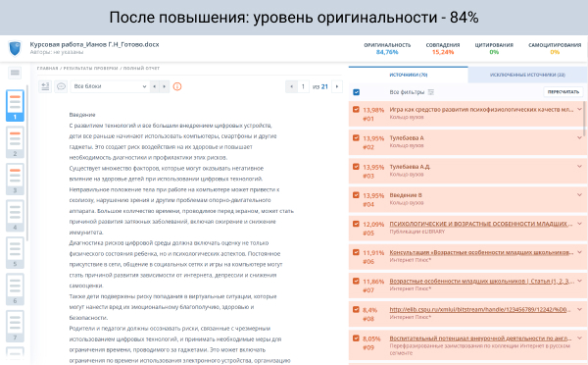588x365 pixels.
Task: Uncheck source #07 checkbox
Action: click(x=356, y=281)
